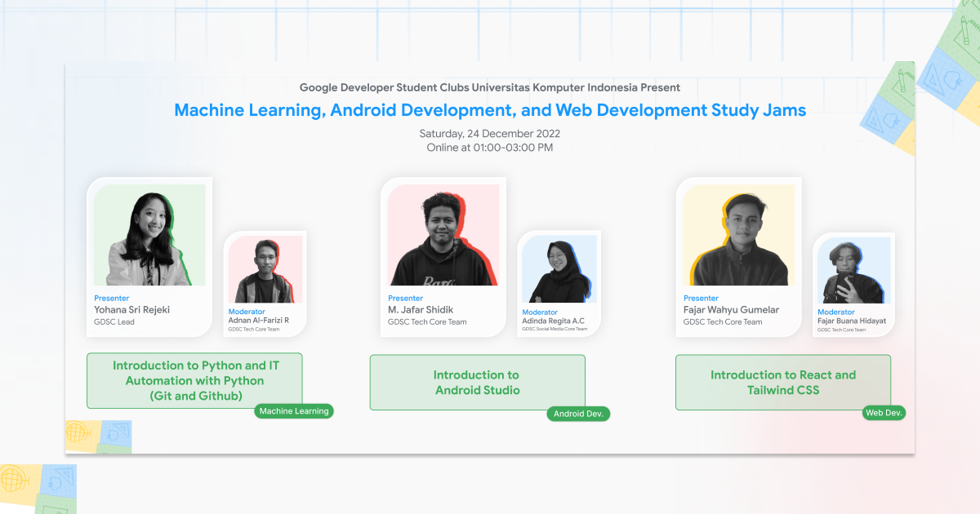This screenshot has width=980, height=514.
Task: Click Presenter label above Yohana Sri Rejeki
Action: click(112, 299)
